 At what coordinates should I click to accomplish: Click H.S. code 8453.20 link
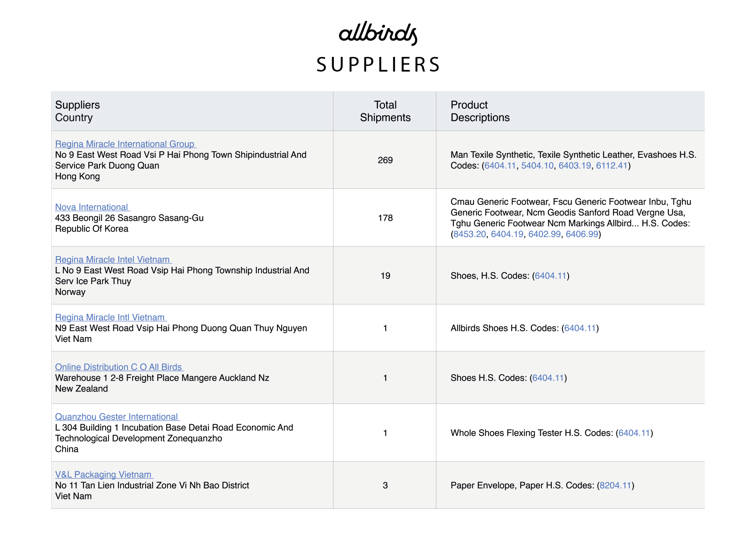click(x=470, y=234)
